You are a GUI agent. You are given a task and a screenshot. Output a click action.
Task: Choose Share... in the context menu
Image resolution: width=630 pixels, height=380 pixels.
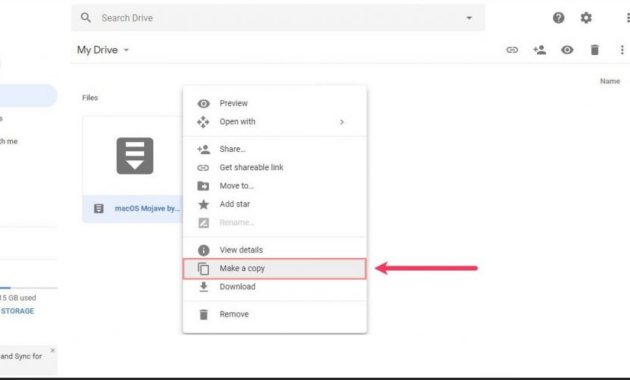point(275,149)
